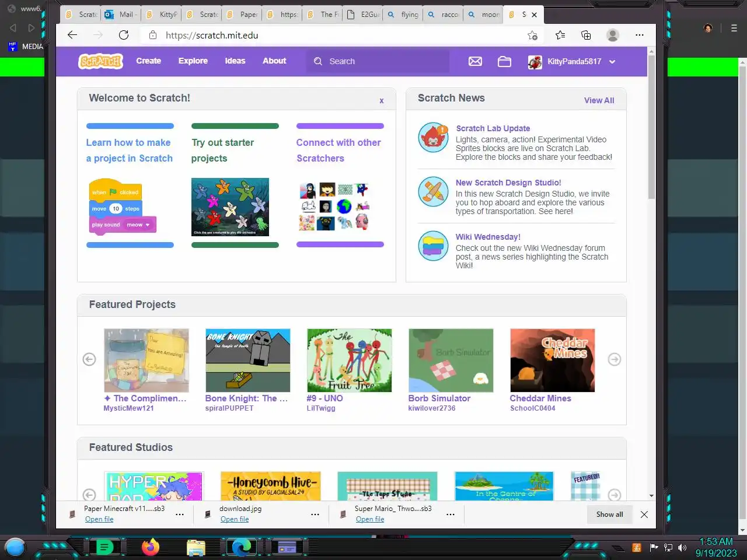747x560 pixels.
Task: Show next Featured Projects with right arrow
Action: 615,359
